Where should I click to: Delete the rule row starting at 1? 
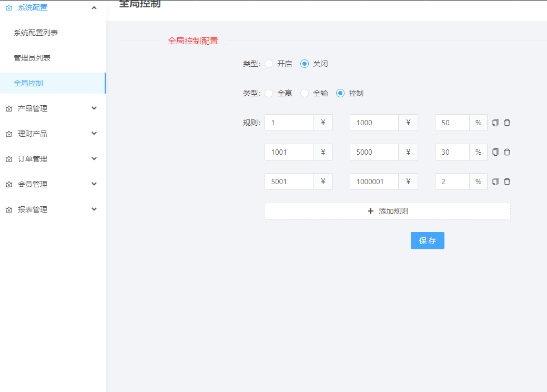507,123
